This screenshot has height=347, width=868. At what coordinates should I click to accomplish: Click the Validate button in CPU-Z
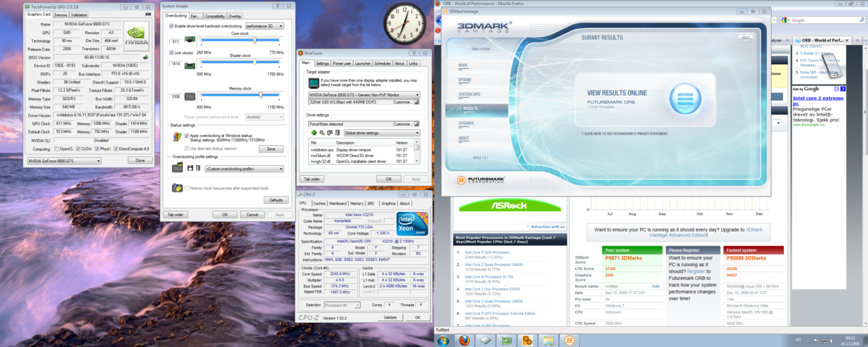pos(390,318)
